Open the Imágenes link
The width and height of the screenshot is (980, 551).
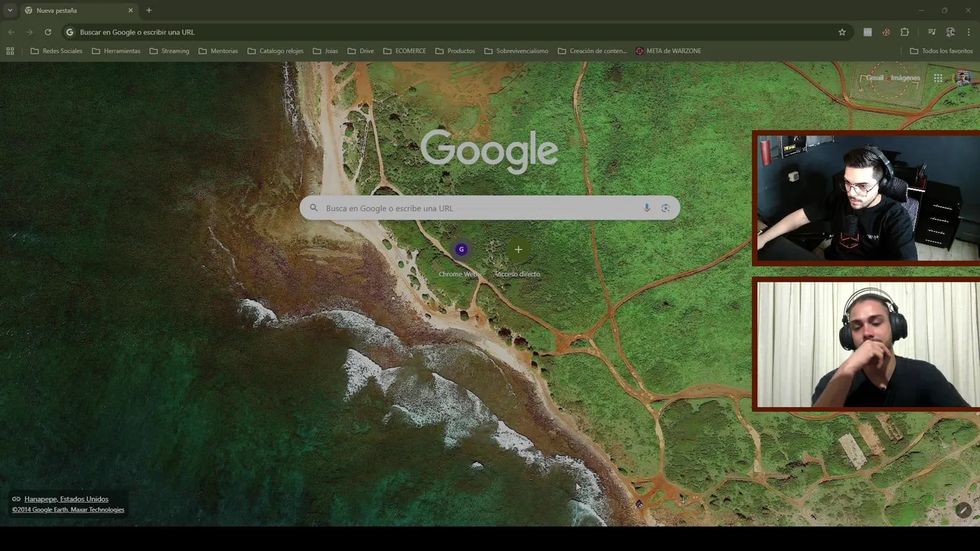click(905, 78)
